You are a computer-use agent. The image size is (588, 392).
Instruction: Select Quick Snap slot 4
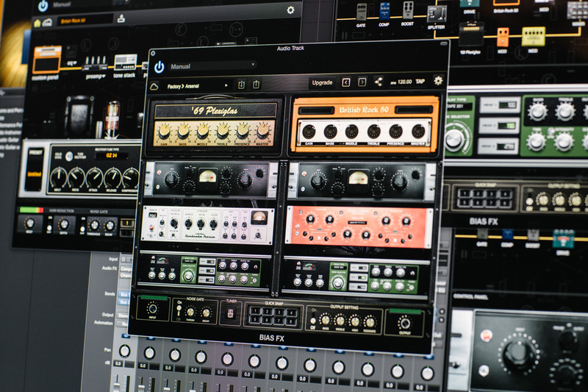(291, 313)
